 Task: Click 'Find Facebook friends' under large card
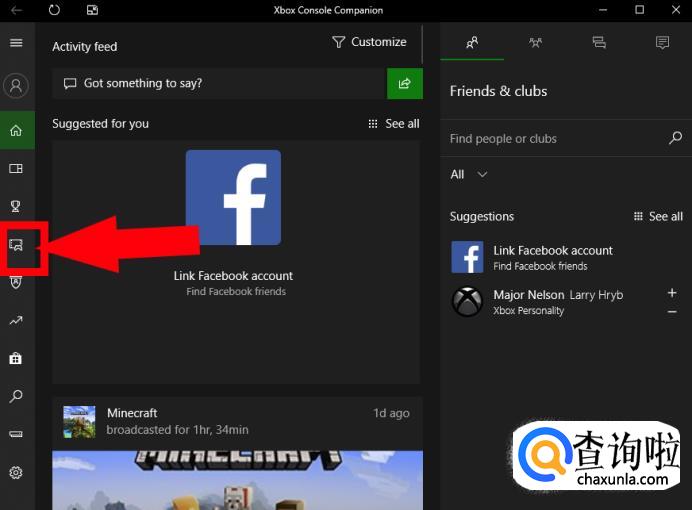coord(236,291)
